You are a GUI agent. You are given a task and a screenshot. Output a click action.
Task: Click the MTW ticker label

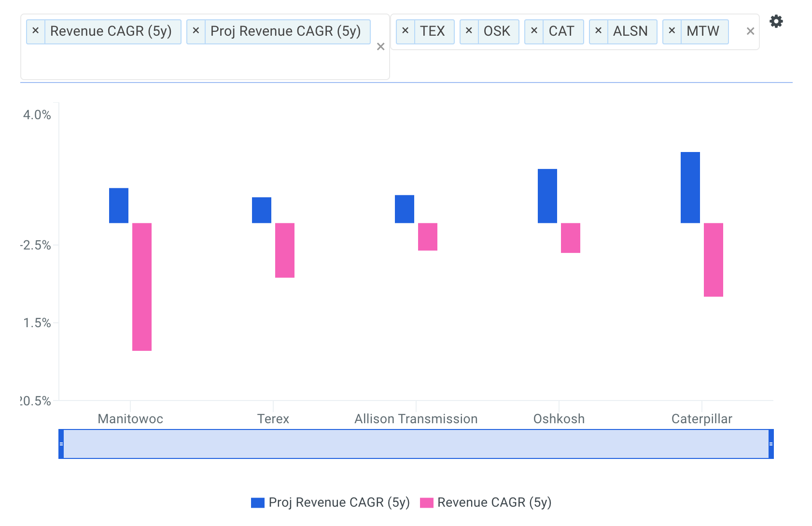tap(703, 31)
